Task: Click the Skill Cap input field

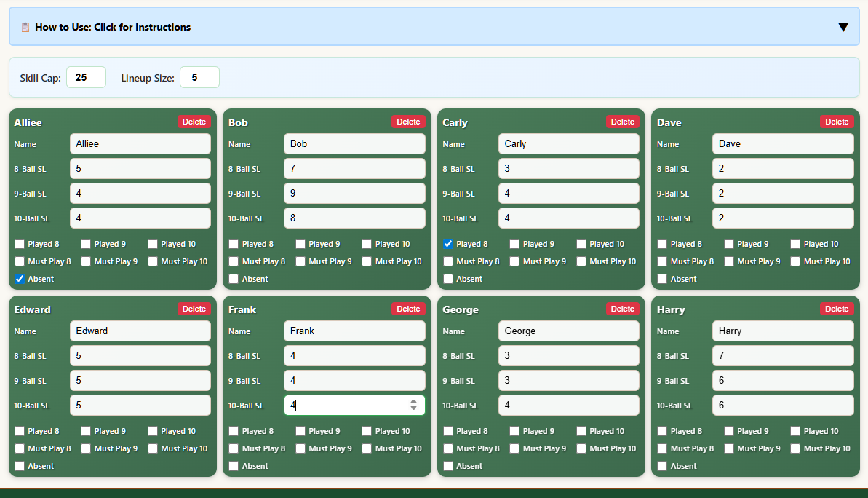Action: click(86, 77)
